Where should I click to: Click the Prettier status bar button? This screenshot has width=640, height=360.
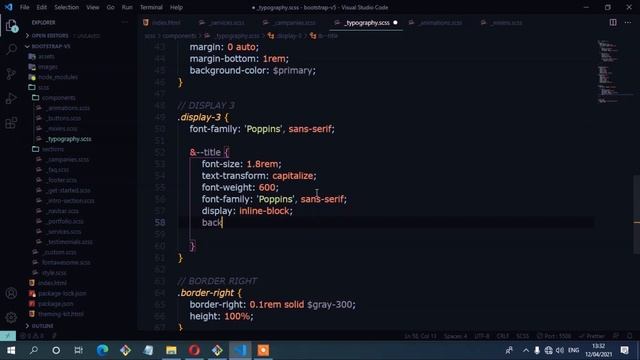click(x=592, y=336)
